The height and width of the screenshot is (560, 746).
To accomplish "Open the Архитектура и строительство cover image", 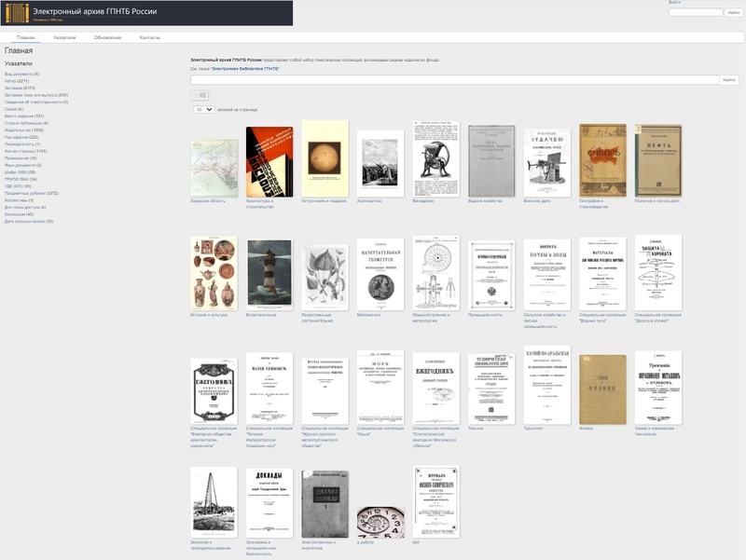I will pyautogui.click(x=269, y=162).
